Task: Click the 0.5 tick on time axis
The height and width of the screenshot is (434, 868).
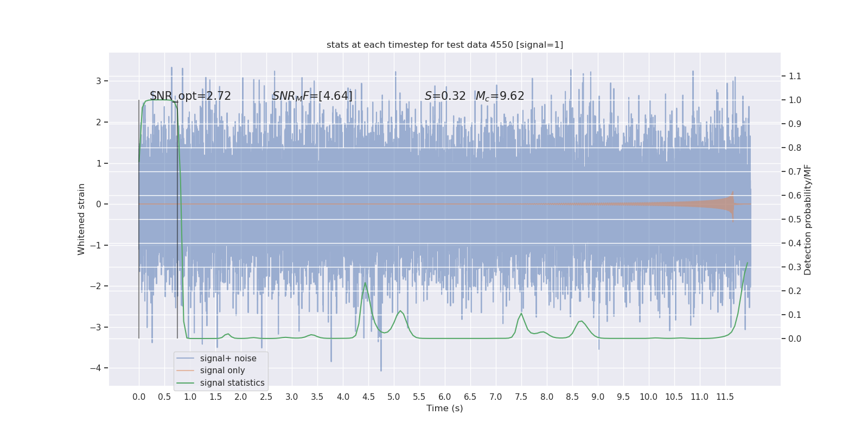Action: (164, 397)
